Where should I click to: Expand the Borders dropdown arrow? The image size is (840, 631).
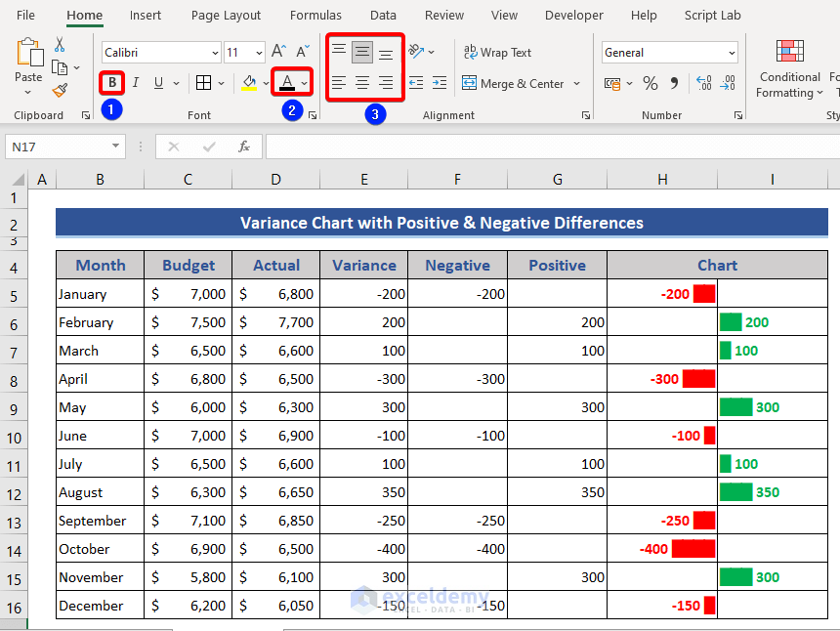point(222,83)
